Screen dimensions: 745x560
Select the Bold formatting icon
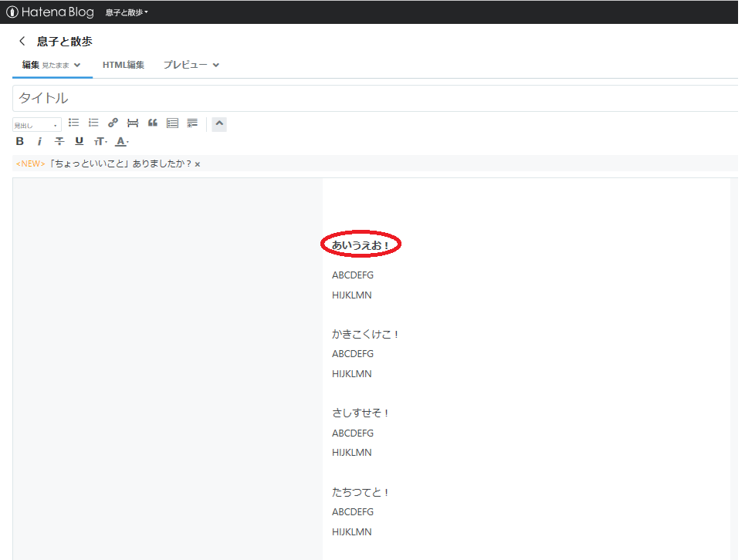pos(19,141)
